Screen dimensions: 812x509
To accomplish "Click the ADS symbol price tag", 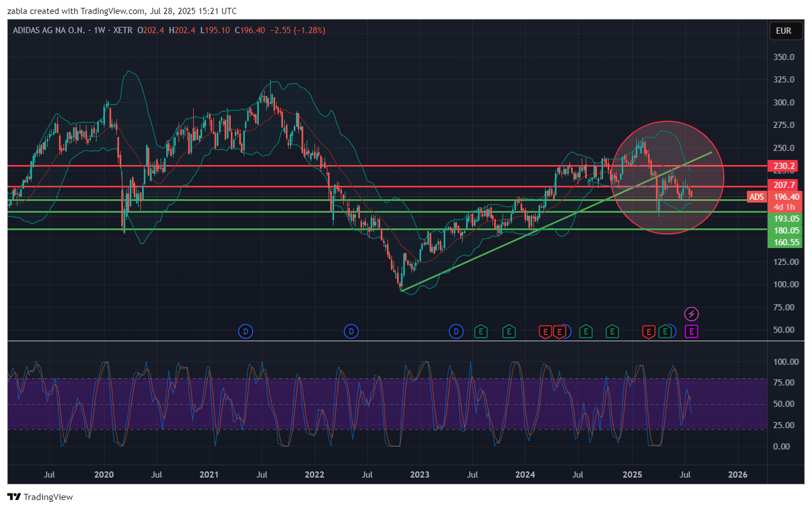I will tap(756, 197).
